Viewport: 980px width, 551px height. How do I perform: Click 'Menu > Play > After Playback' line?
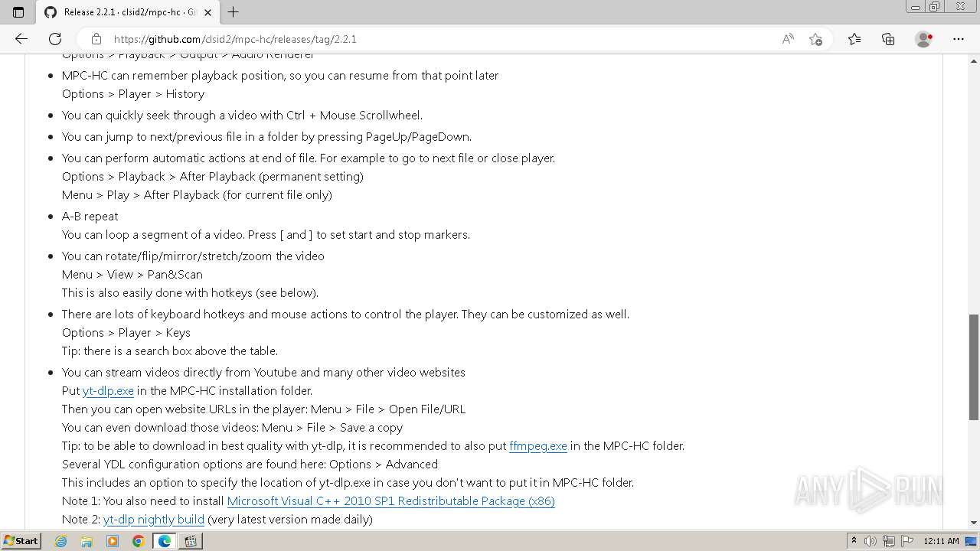pyautogui.click(x=197, y=194)
